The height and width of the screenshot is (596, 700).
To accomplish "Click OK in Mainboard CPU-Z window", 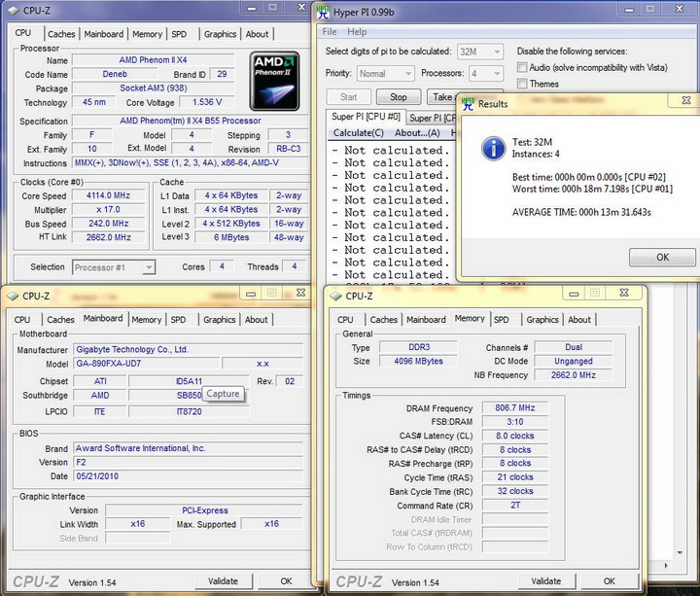I will click(286, 581).
